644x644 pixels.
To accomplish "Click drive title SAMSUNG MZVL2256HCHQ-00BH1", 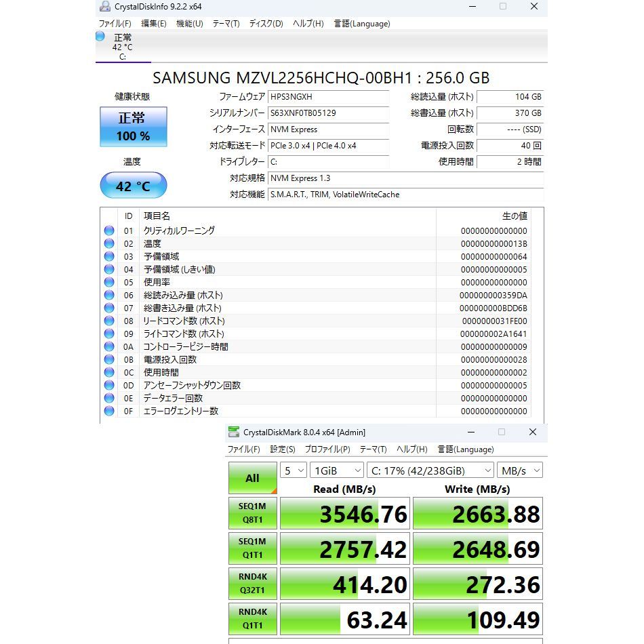I will click(321, 78).
